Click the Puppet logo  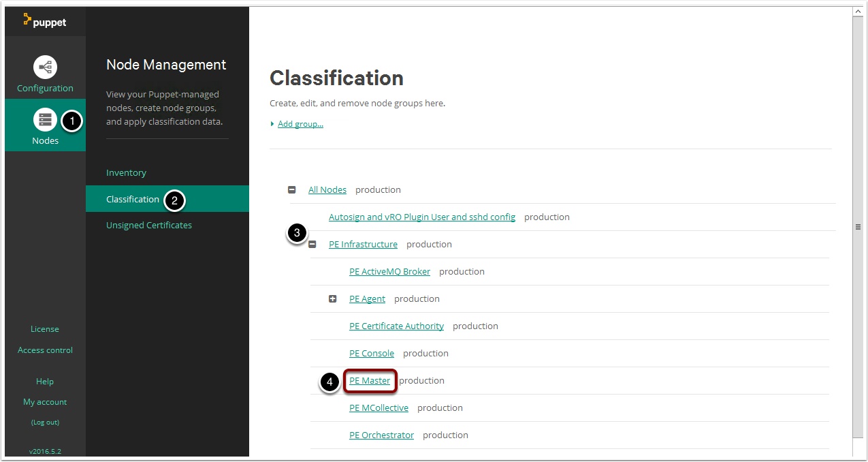tap(45, 21)
